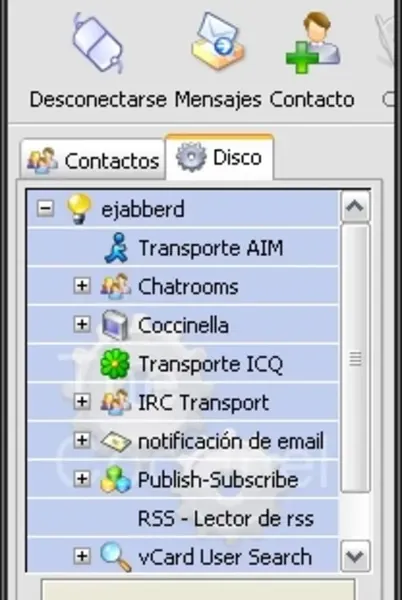Expand the Publish-Subscribe node
The width and height of the screenshot is (402, 600).
pos(82,479)
